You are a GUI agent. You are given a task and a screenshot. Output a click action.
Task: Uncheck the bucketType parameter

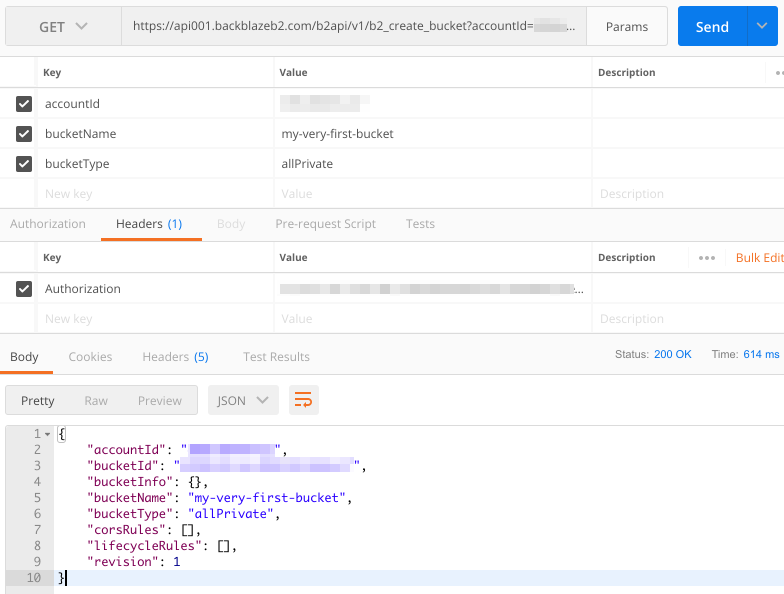[x=24, y=164]
